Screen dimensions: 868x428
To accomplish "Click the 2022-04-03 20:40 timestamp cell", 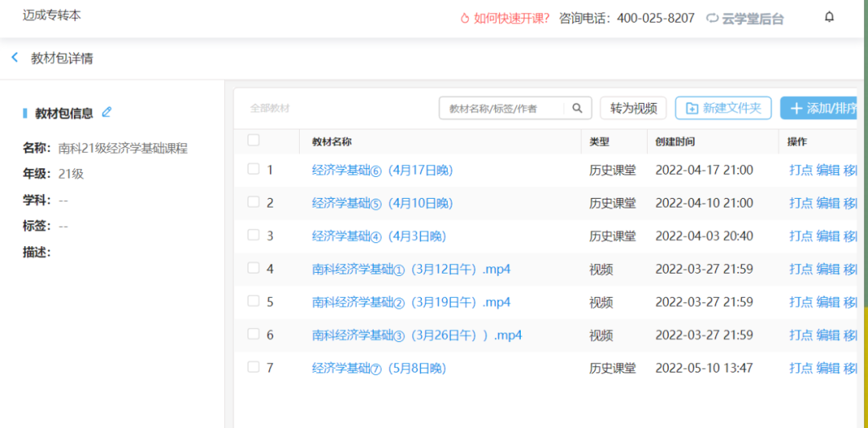I will click(704, 237).
